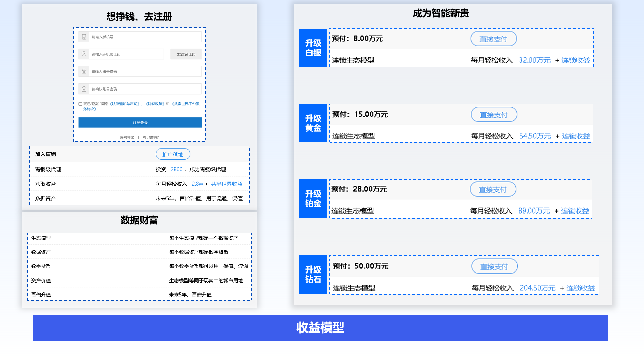644x362 pixels.
Task: Click the phone icon beside the mobile number field
Action: coord(84,37)
